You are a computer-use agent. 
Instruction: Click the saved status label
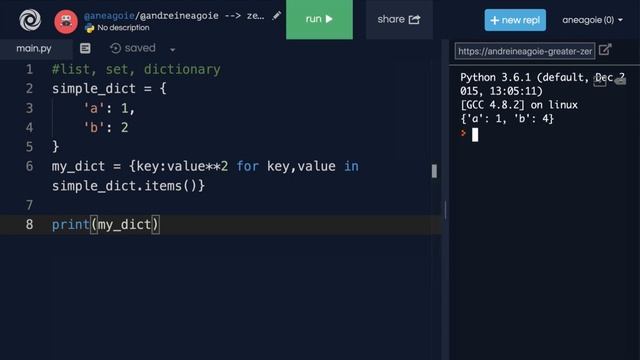(140, 48)
